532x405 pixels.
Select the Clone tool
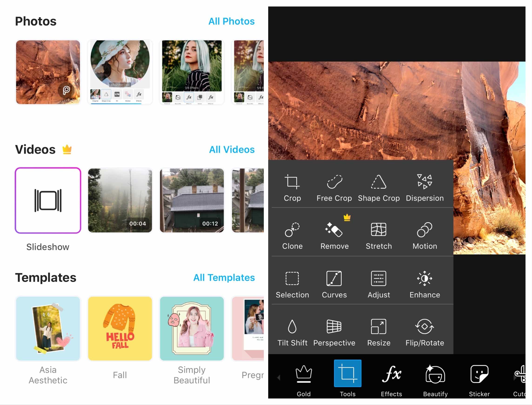click(293, 235)
